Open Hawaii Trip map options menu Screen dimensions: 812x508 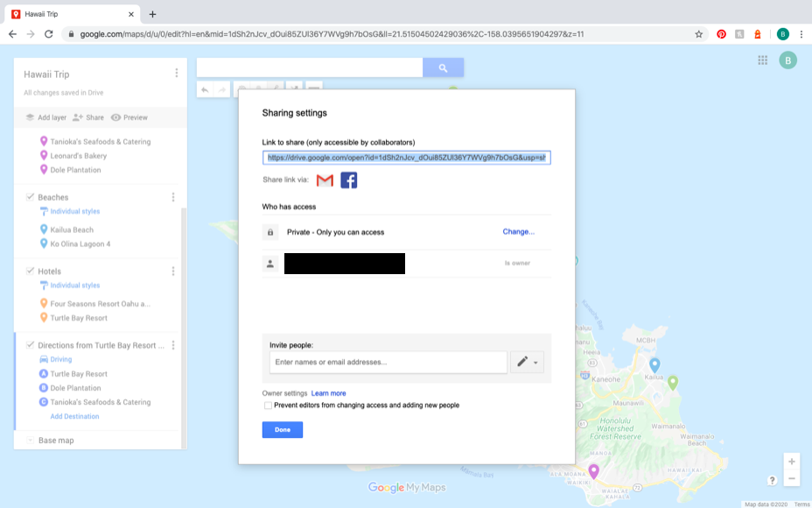(177, 73)
